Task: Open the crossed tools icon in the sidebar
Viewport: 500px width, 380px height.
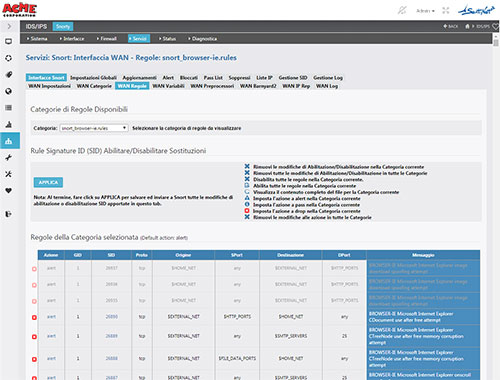Action: tap(9, 174)
